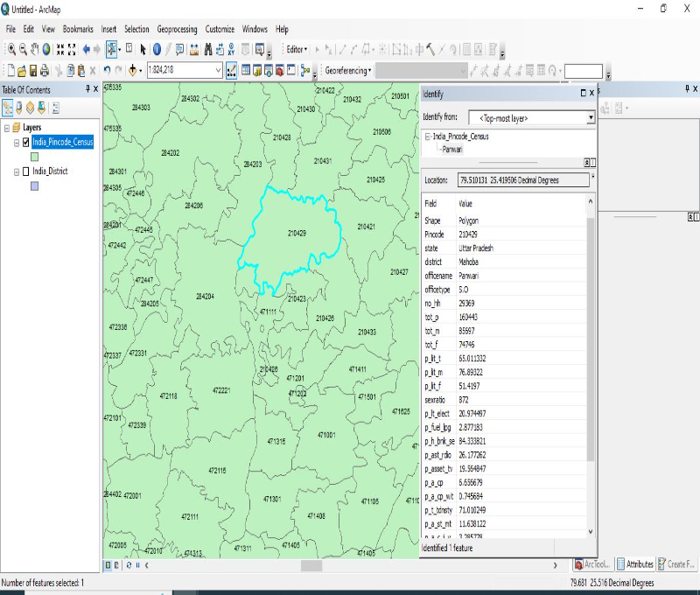The height and width of the screenshot is (595, 700).
Task: Click the Go Back to Previous Extent arrow
Action: click(86, 50)
